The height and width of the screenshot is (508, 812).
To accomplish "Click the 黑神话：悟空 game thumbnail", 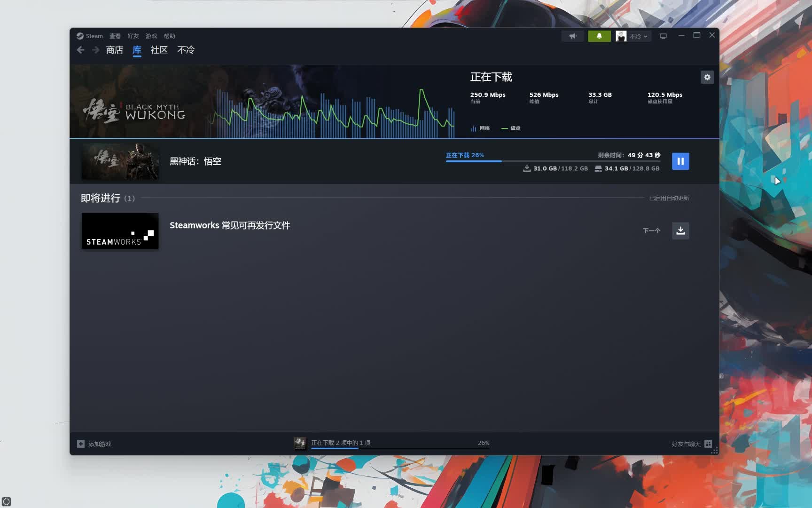I will [x=120, y=161].
